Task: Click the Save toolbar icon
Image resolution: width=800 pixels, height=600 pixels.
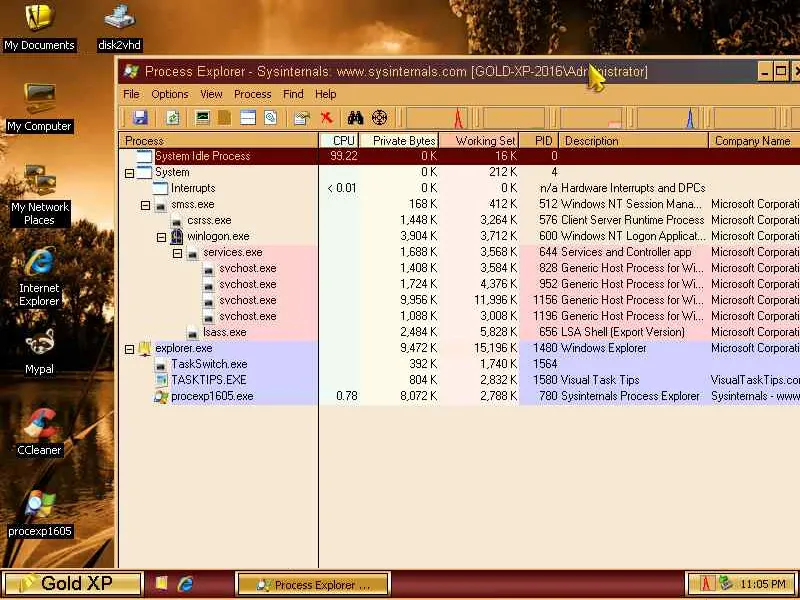Action: coord(140,118)
